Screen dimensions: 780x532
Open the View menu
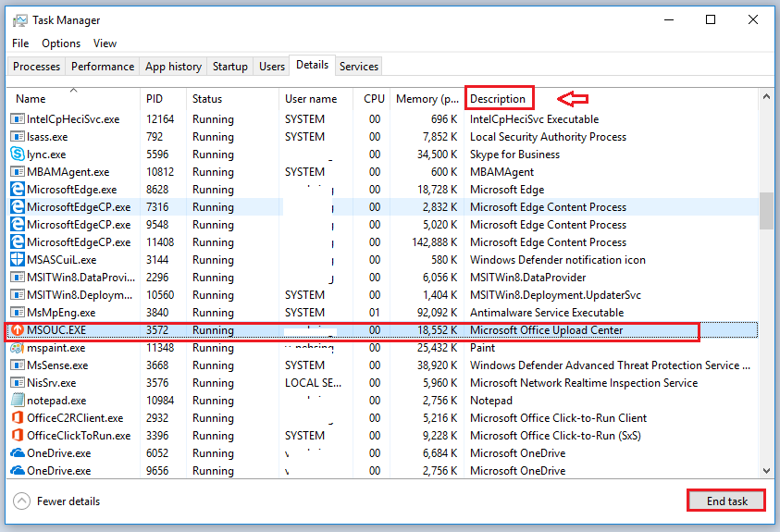(105, 43)
